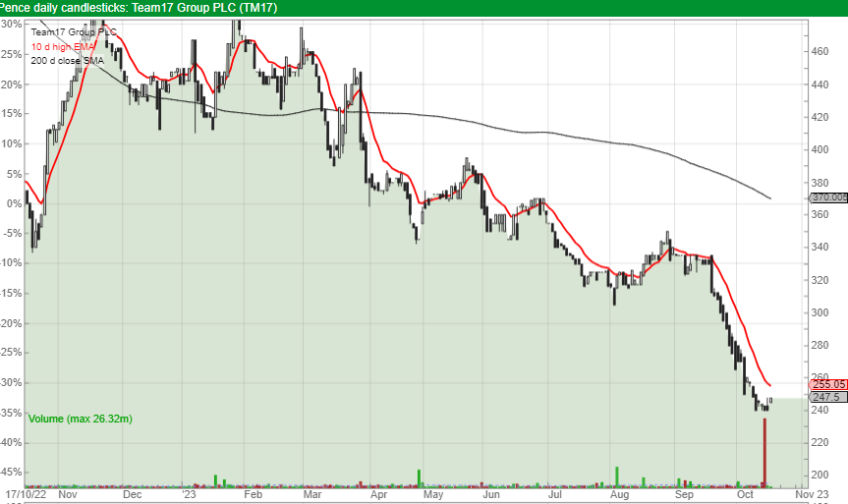The image size is (848, 504).
Task: Click the 200 price axis label
Action: [x=820, y=475]
